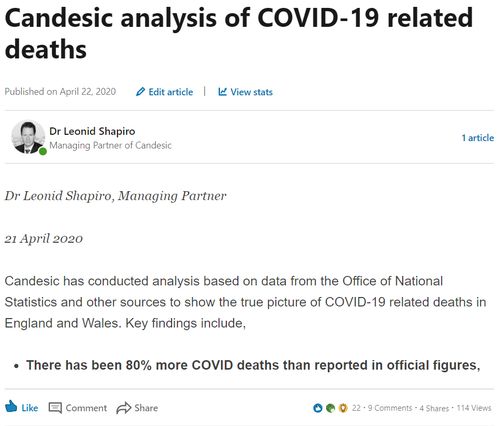Open the 1 article link
Image resolution: width=500 pixels, height=426 pixels.
coord(477,138)
